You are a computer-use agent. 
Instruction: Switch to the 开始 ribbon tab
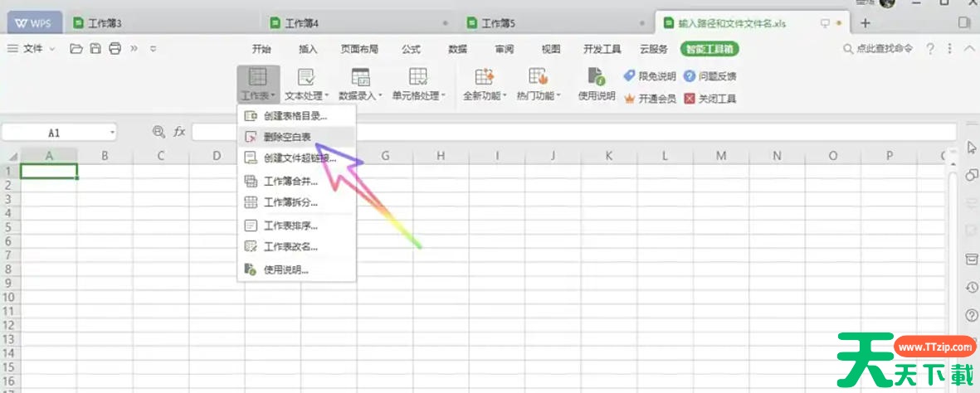tap(261, 49)
